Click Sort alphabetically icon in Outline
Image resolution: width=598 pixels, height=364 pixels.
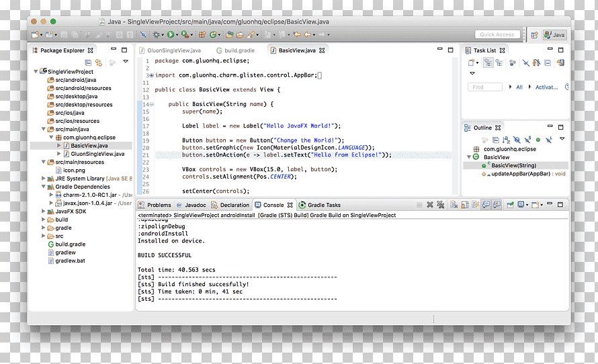click(x=506, y=140)
